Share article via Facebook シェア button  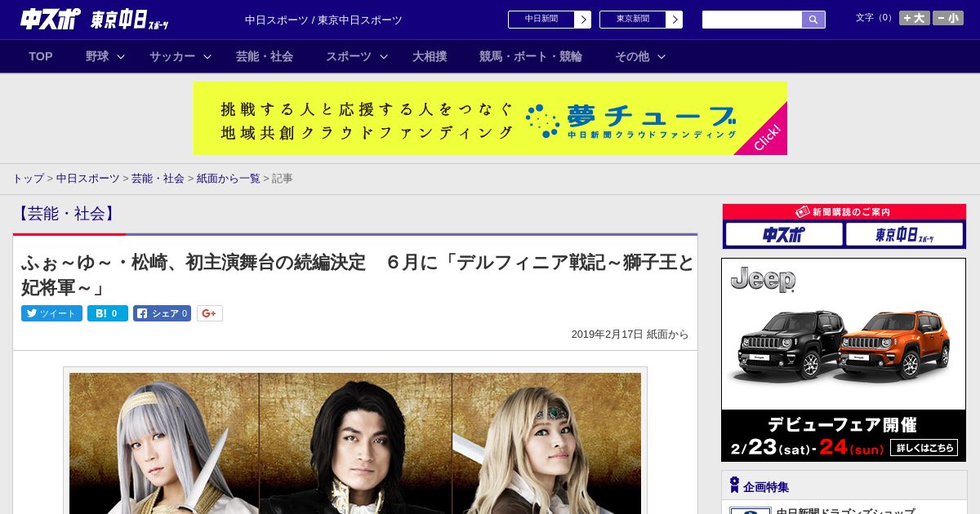(163, 313)
